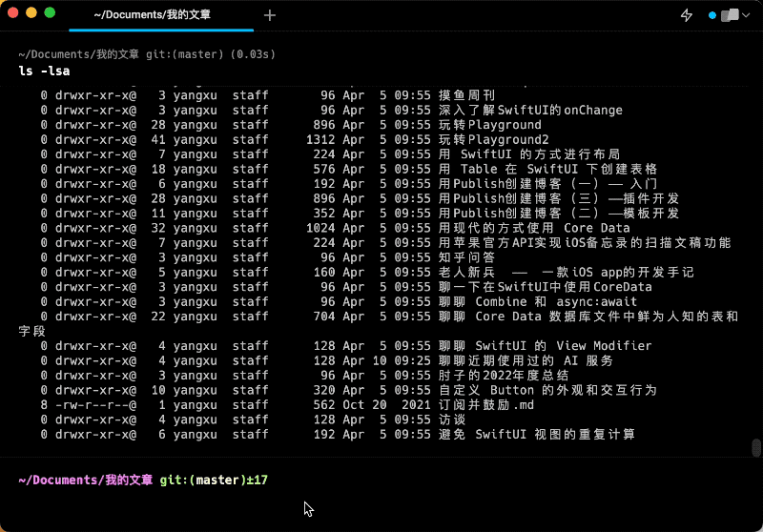
Task: Click the file 订阅并鼓励.md
Action: click(x=486, y=405)
